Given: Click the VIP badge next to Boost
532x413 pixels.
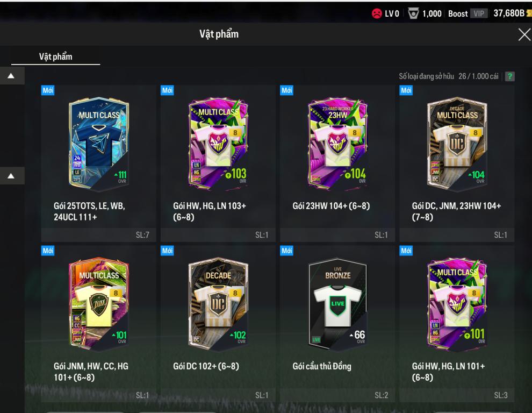Looking at the screenshot, I should click(x=479, y=13).
